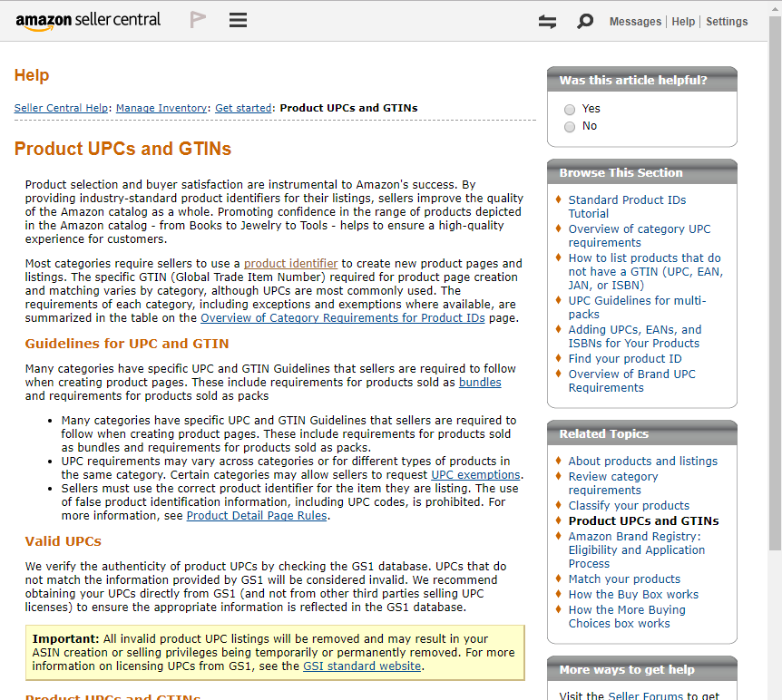Click the Related Topics header
Screen dimensions: 782x700
[x=642, y=433]
